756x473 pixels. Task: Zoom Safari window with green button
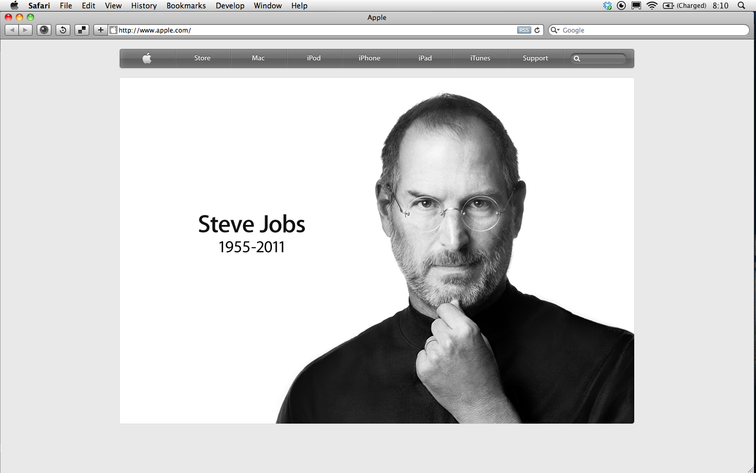point(30,17)
